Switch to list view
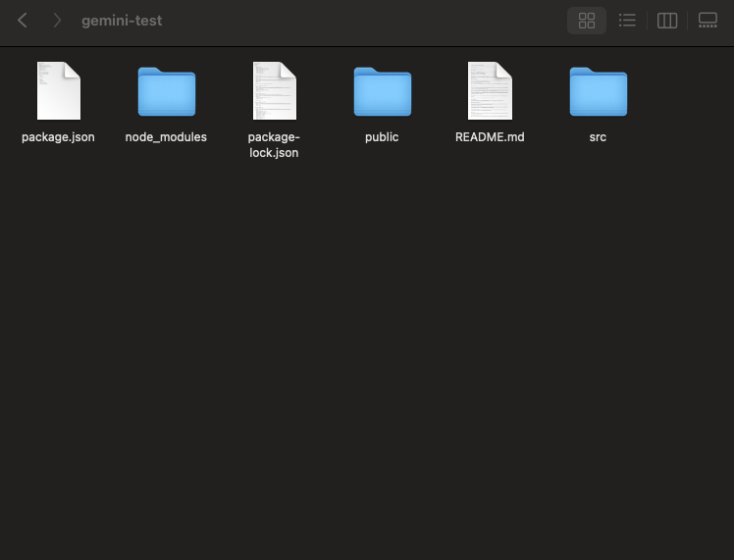 [627, 21]
